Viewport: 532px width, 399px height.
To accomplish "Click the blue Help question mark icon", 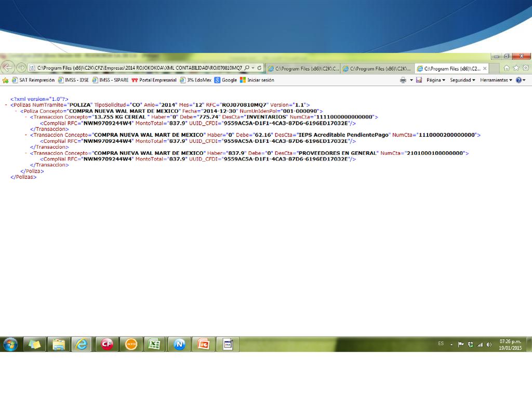I will pos(518,80).
